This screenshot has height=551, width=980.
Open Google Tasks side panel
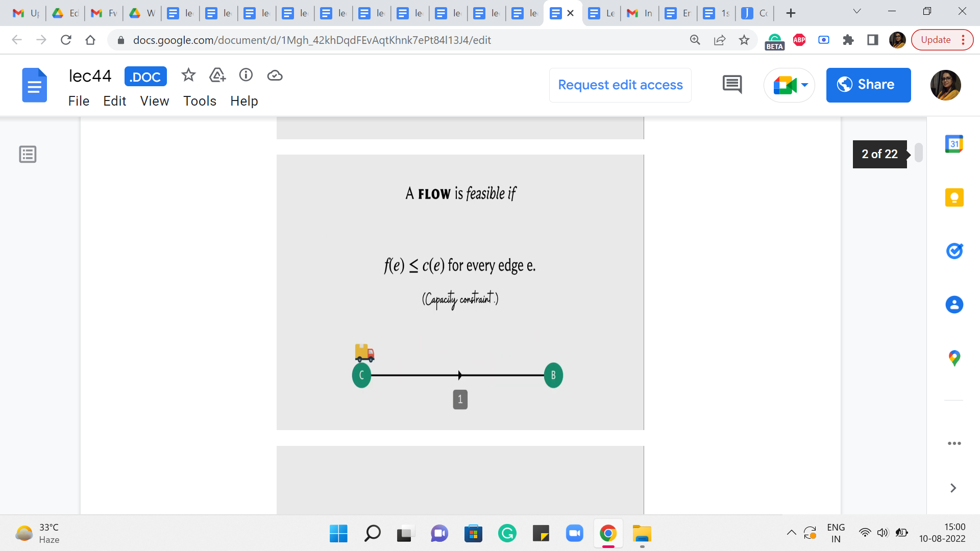pos(954,251)
